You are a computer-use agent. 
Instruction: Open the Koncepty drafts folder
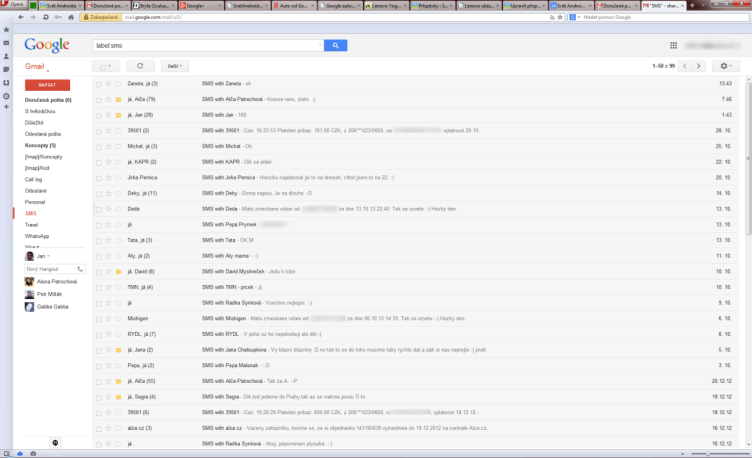[x=40, y=145]
